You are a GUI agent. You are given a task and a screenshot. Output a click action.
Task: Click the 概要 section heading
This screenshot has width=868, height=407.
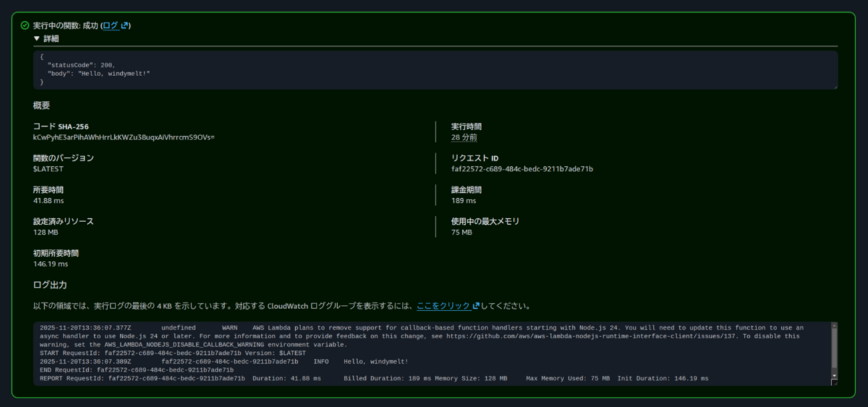[x=41, y=105]
